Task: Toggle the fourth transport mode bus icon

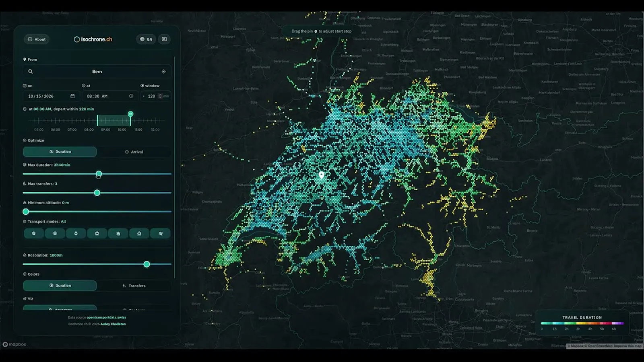Action: 97,233
